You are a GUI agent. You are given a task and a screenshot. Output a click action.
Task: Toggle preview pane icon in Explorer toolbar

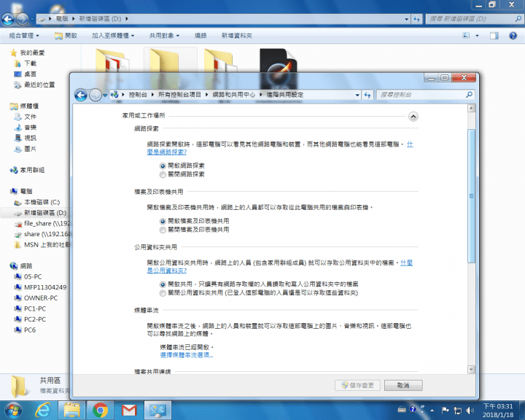point(494,36)
